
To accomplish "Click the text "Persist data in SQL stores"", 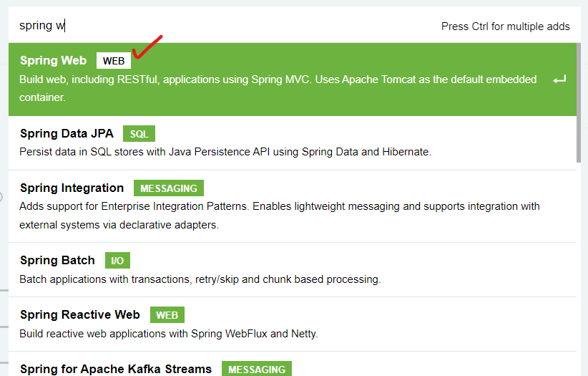I will pyautogui.click(x=82, y=152).
